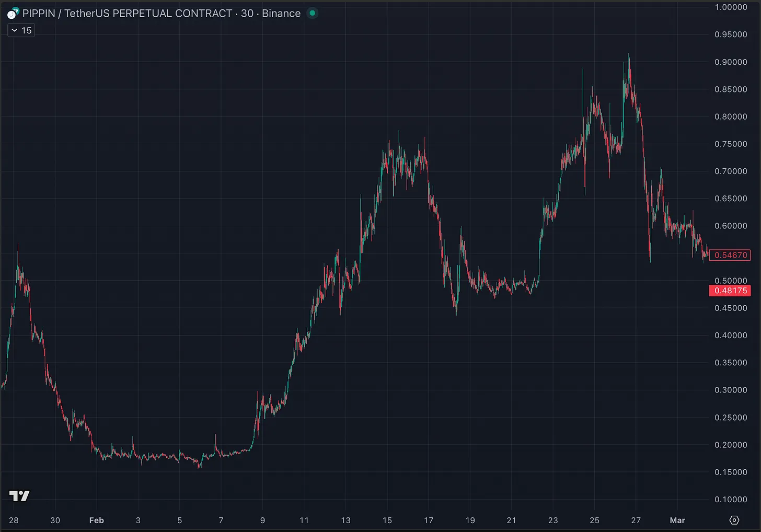Expand the 15 indicators dropdown
The image size is (761, 532).
click(21, 30)
